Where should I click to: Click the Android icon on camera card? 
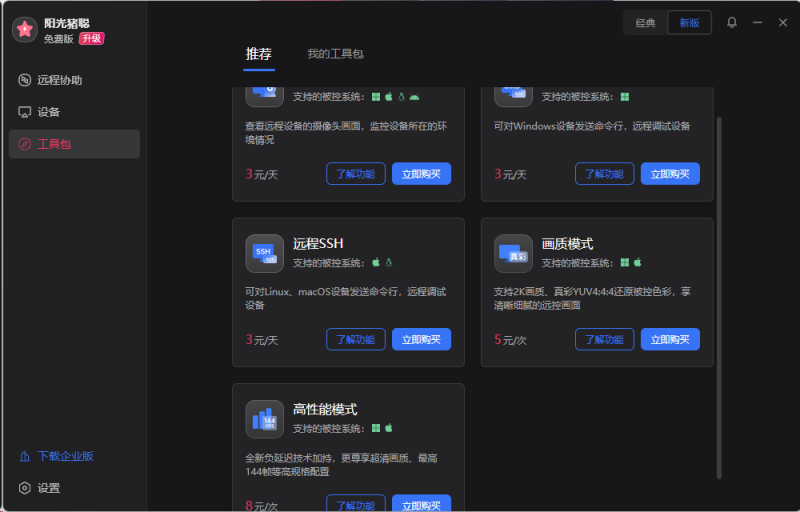[414, 97]
